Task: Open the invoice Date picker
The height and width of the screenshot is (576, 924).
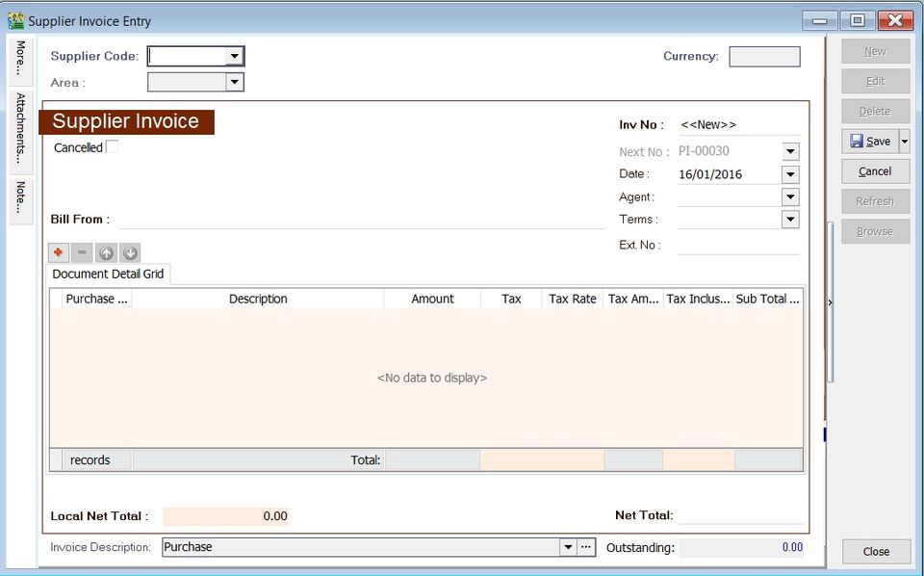Action: pyautogui.click(x=789, y=174)
